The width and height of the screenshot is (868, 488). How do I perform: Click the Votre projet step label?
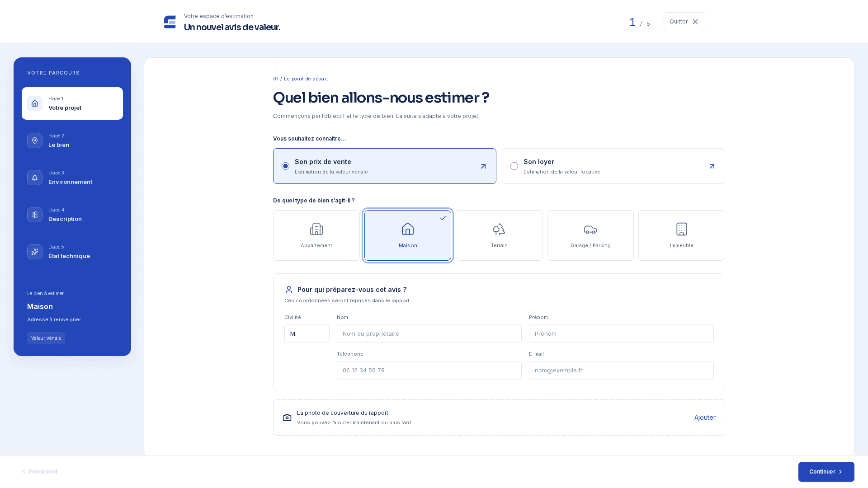65,108
